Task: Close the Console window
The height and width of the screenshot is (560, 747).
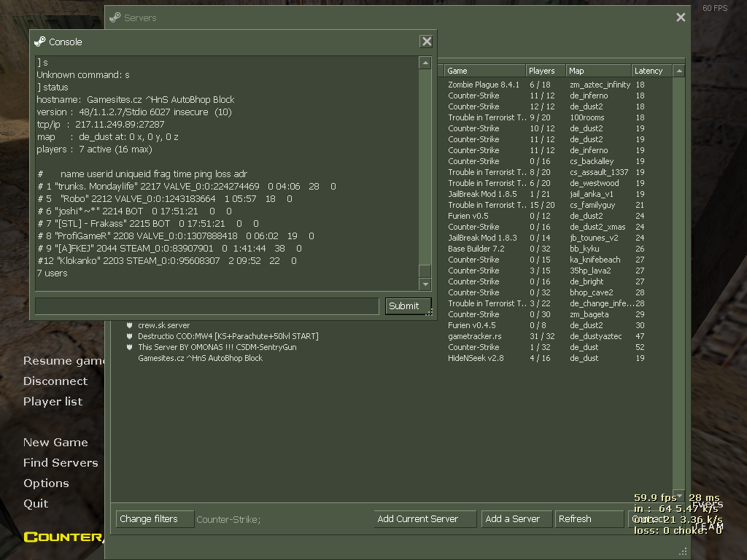Action: coord(427,42)
